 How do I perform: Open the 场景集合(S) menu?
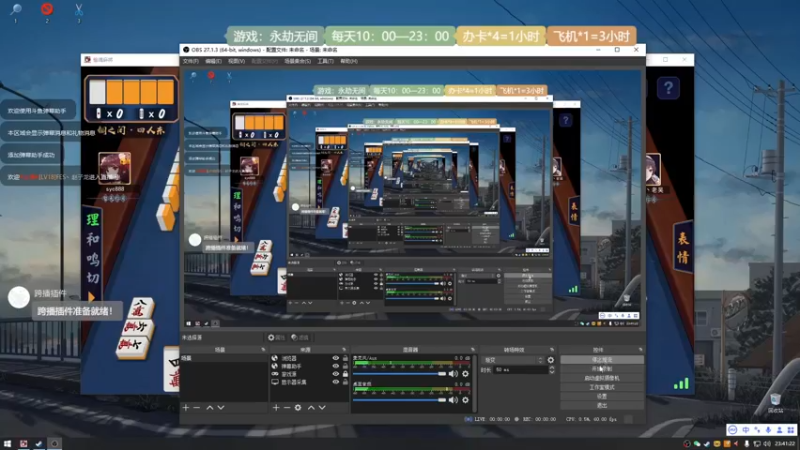(297, 61)
